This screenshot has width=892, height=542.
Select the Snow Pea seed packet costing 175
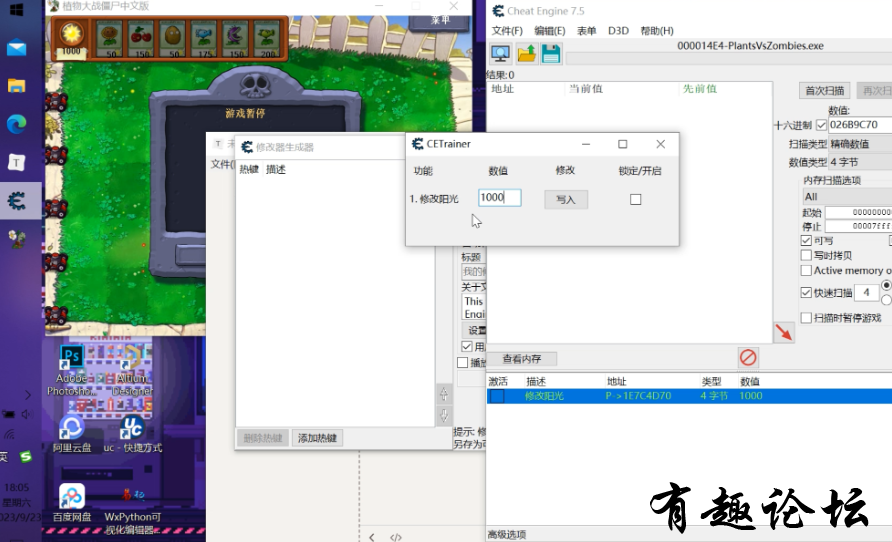pos(203,39)
